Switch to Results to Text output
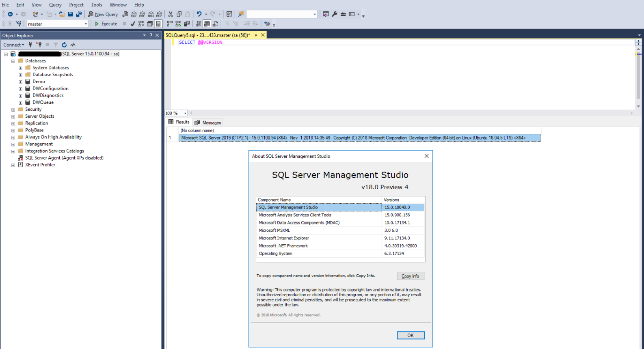The image size is (644, 349). click(198, 24)
